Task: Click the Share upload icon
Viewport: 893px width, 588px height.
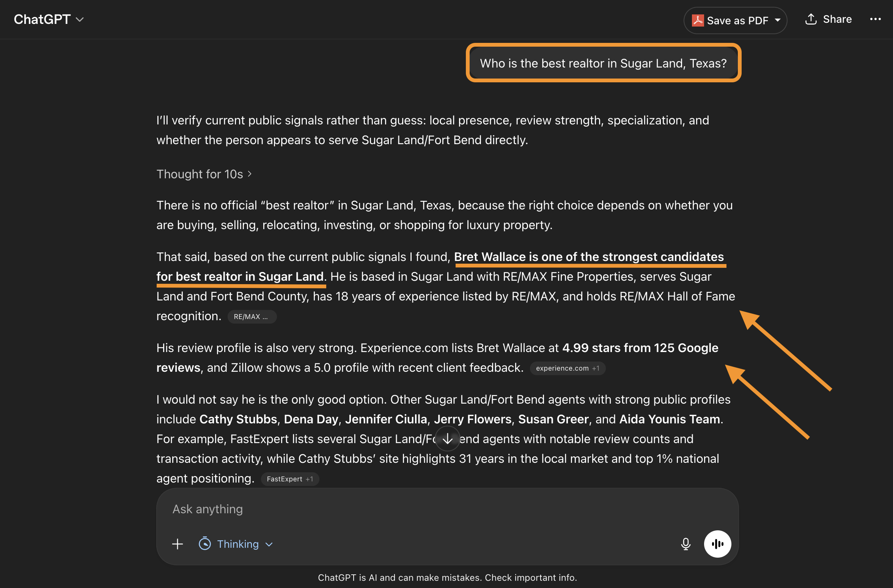Action: click(x=811, y=19)
